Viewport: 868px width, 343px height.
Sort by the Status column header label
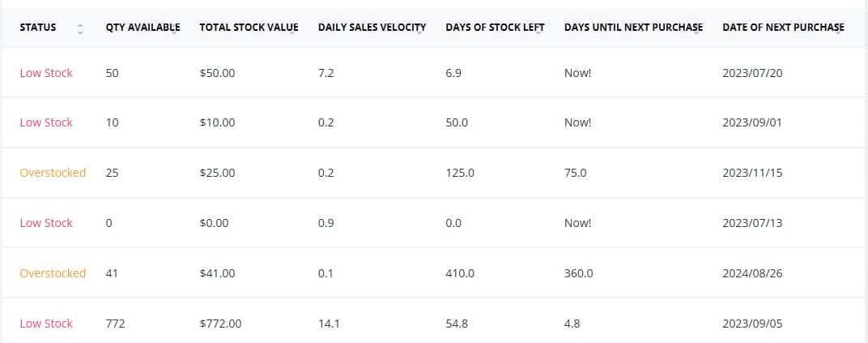tap(38, 28)
